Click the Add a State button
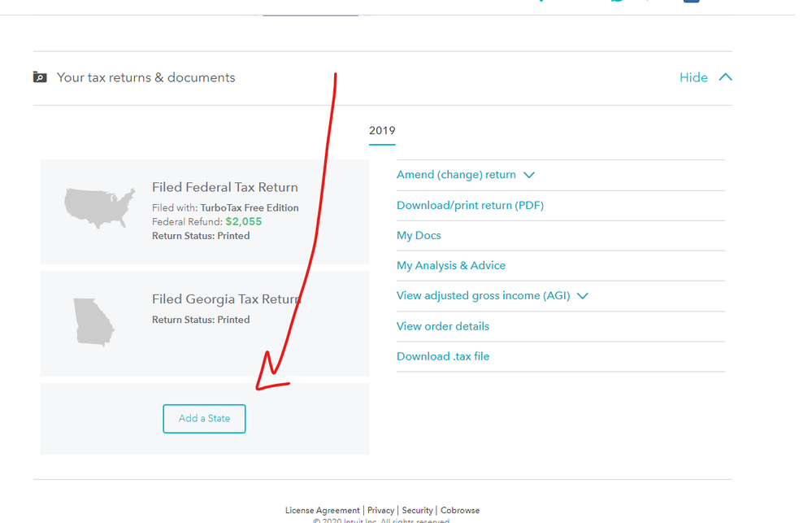The image size is (812, 523). coord(204,418)
